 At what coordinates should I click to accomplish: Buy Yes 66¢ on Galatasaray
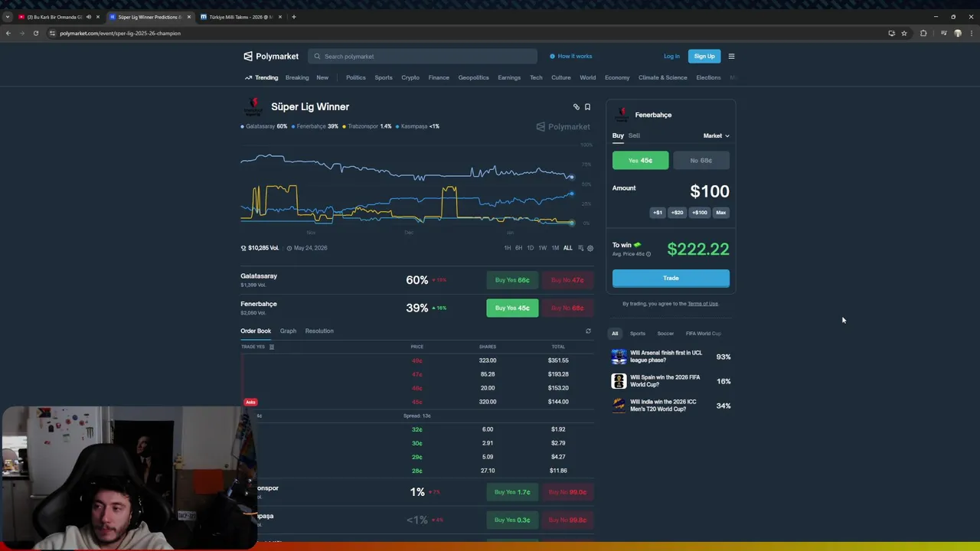click(x=512, y=280)
